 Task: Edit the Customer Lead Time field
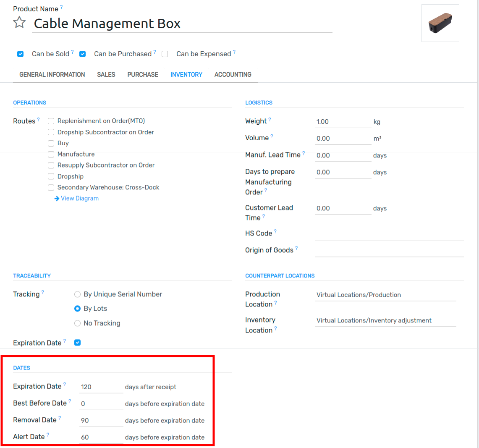343,208
